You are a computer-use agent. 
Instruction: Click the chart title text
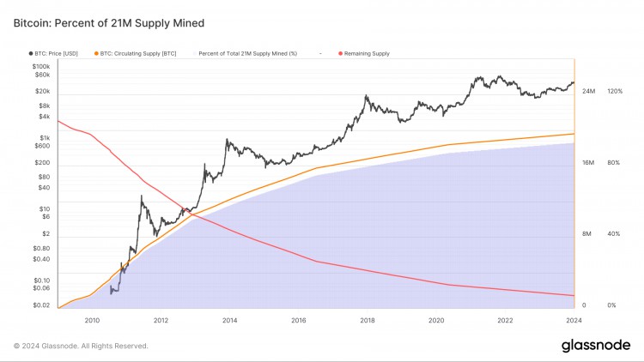tap(109, 23)
